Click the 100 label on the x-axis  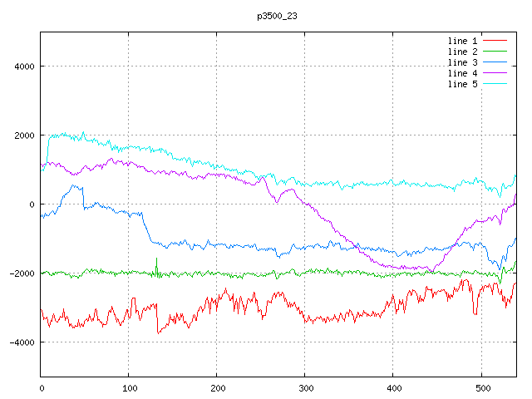[x=129, y=387]
